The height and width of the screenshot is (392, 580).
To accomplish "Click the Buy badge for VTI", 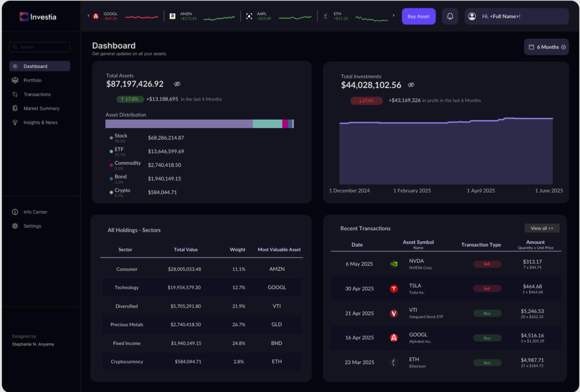I will 487,313.
